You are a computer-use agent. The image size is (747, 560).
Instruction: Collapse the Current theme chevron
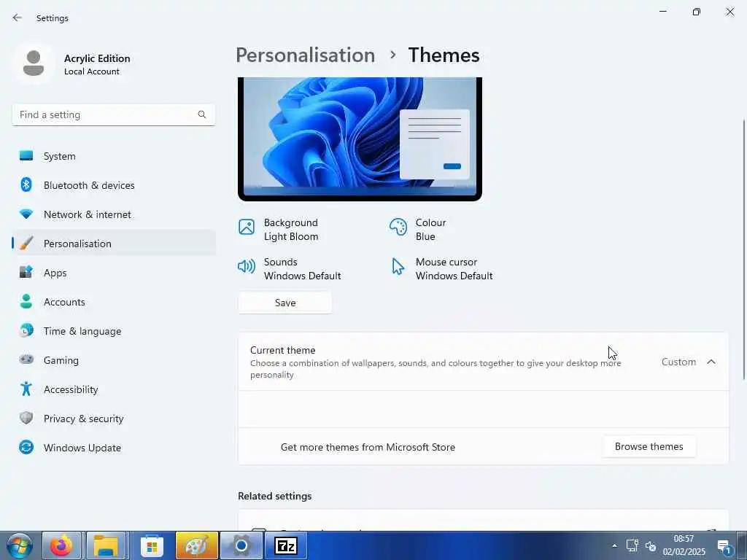pyautogui.click(x=711, y=362)
